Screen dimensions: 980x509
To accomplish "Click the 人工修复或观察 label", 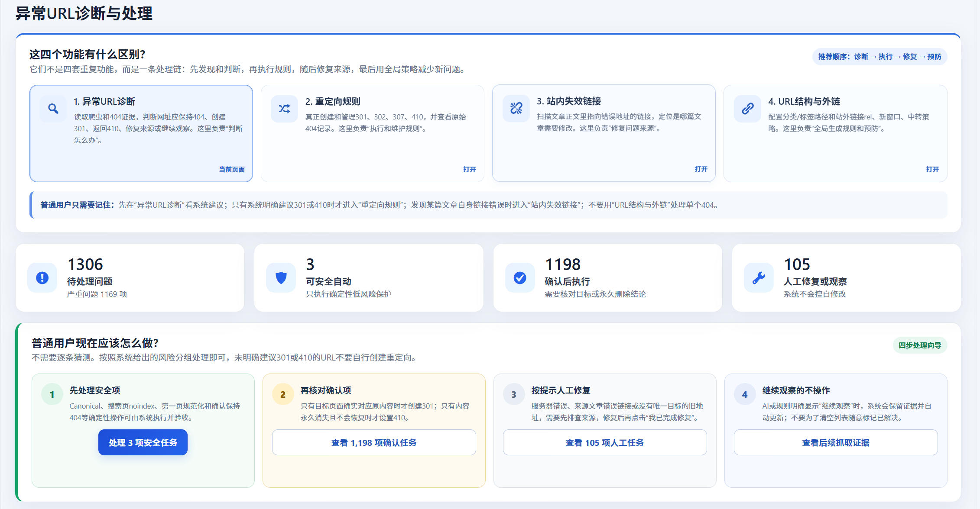I will (x=815, y=281).
